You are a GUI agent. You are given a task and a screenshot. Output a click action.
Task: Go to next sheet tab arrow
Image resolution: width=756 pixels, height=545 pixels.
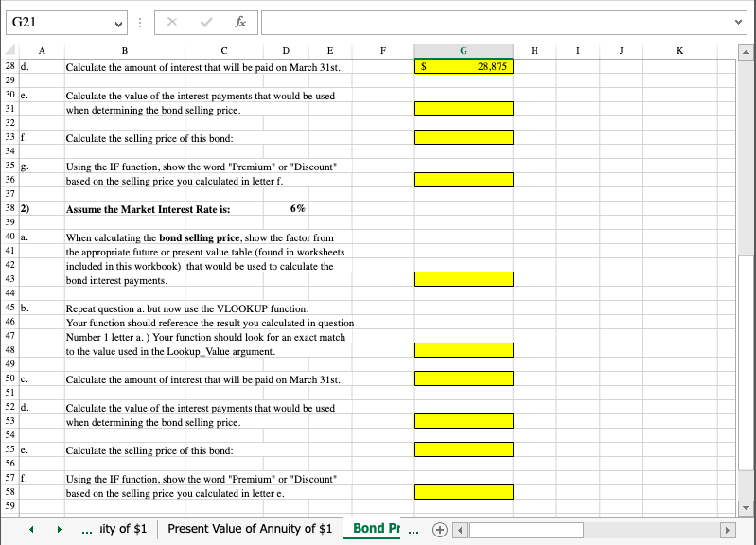[59, 529]
